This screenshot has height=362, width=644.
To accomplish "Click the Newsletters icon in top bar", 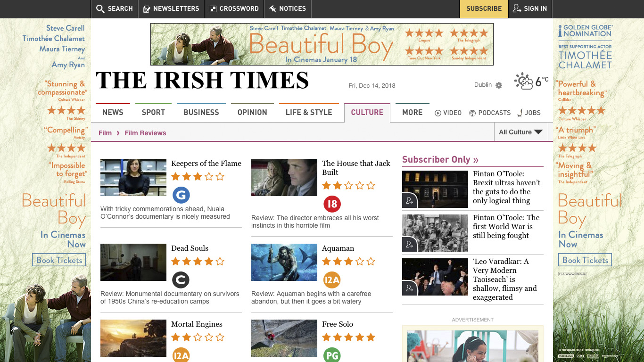I will pos(147,8).
